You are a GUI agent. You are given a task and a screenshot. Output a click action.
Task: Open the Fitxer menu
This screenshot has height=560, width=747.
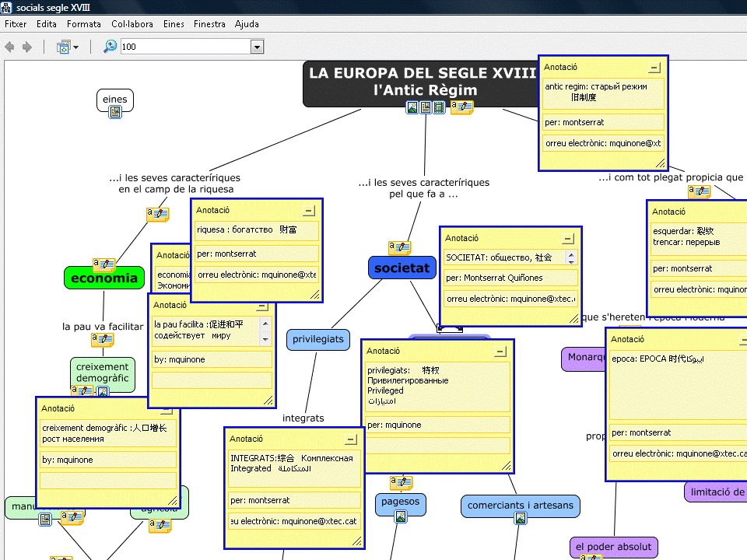click(16, 24)
